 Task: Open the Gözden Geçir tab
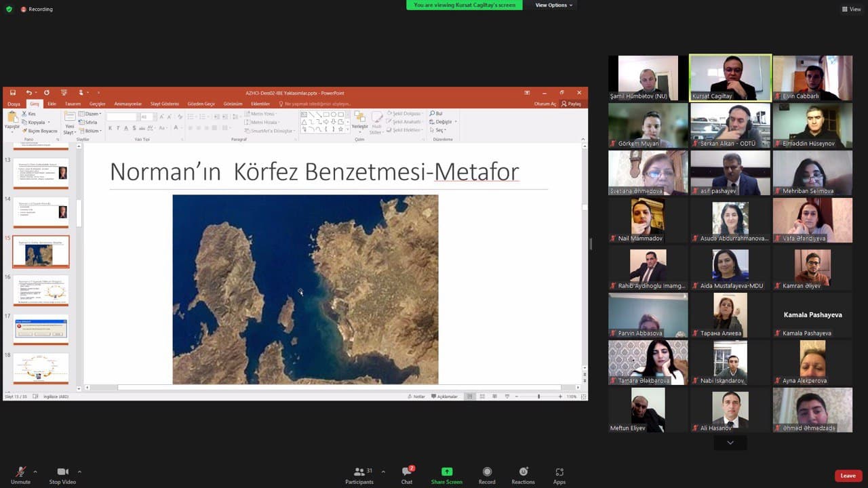click(x=201, y=104)
